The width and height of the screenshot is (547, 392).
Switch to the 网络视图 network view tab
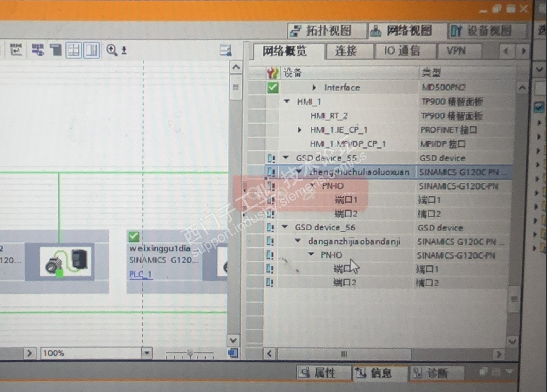coord(407,31)
